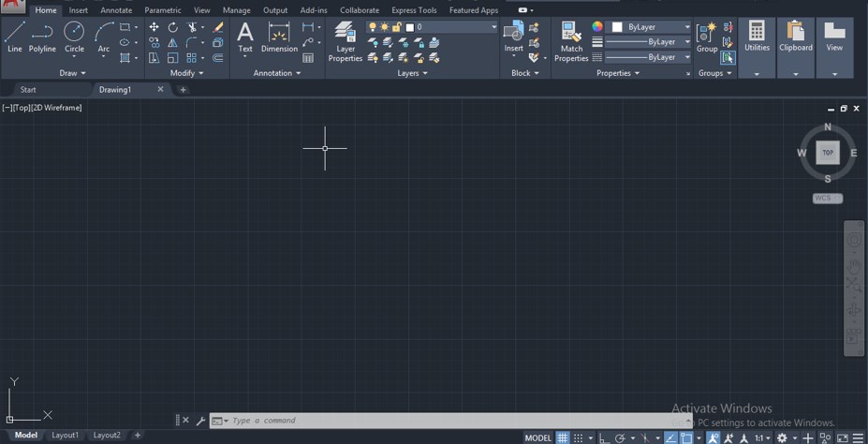Toggle polar tracking in status bar

click(x=620, y=437)
